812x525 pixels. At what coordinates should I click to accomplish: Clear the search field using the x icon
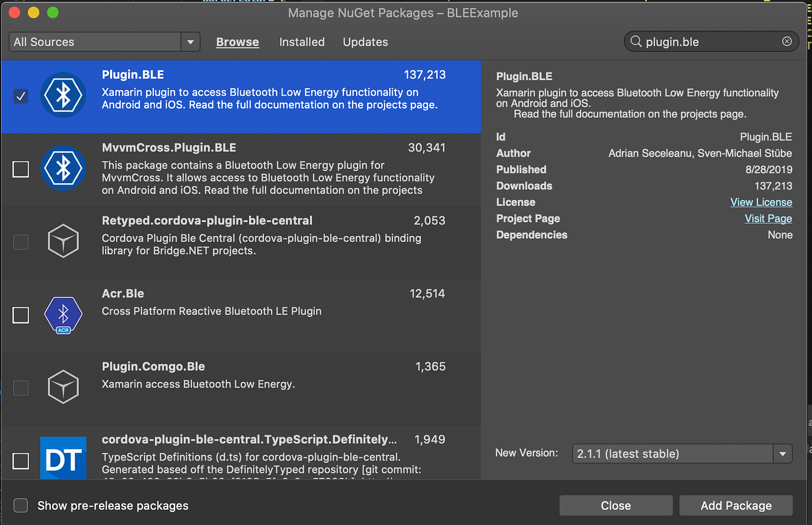(786, 41)
